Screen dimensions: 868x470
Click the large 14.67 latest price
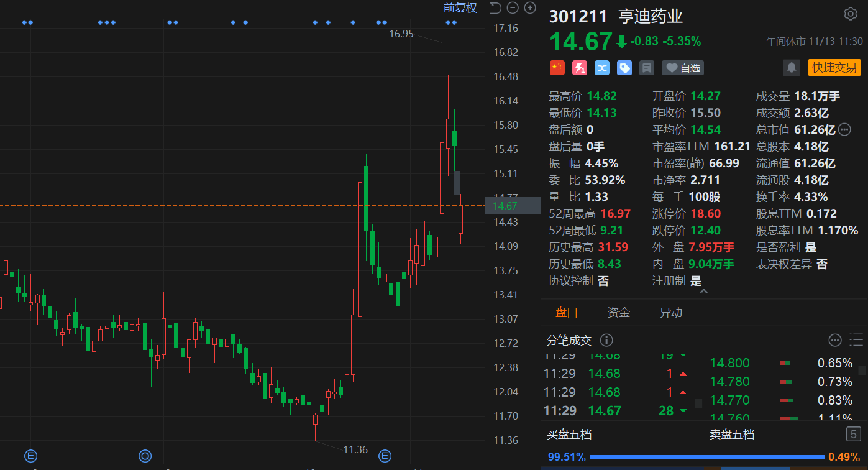coord(581,42)
